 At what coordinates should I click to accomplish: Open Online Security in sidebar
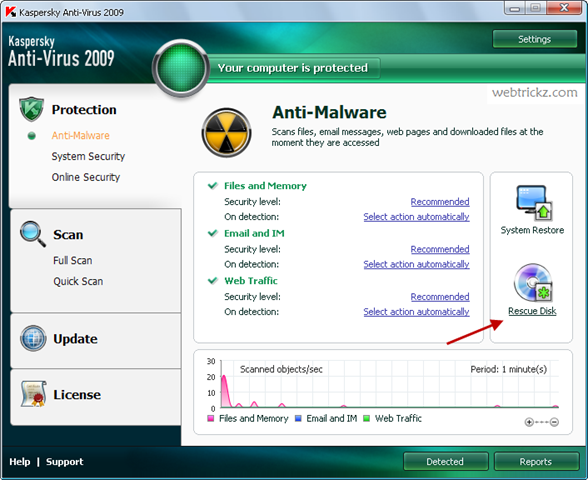[x=86, y=177]
